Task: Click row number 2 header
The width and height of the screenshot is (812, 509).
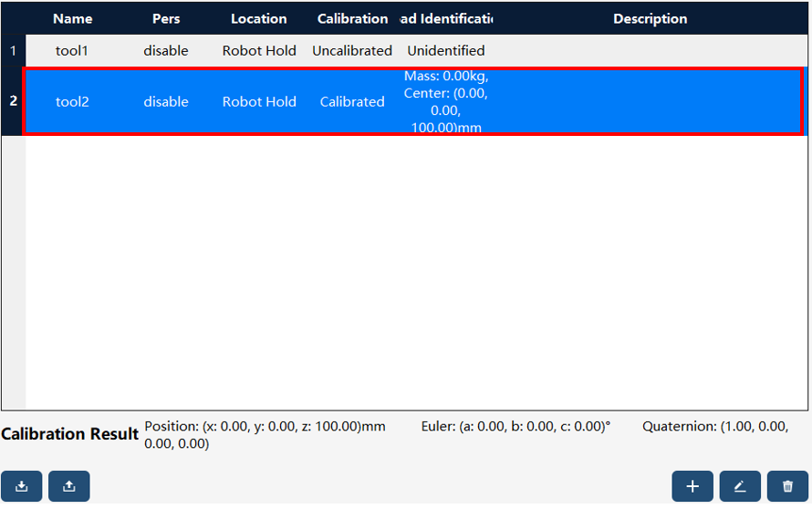Action: (13, 101)
